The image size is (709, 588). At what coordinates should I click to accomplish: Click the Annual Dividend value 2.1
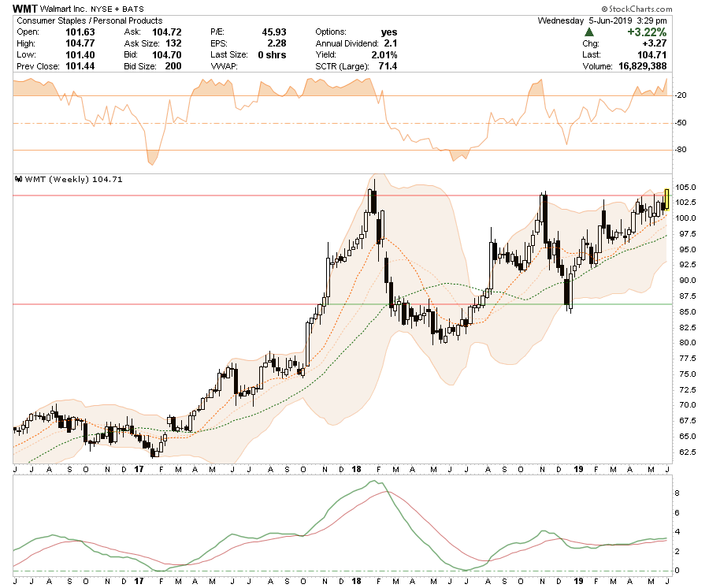tap(391, 43)
